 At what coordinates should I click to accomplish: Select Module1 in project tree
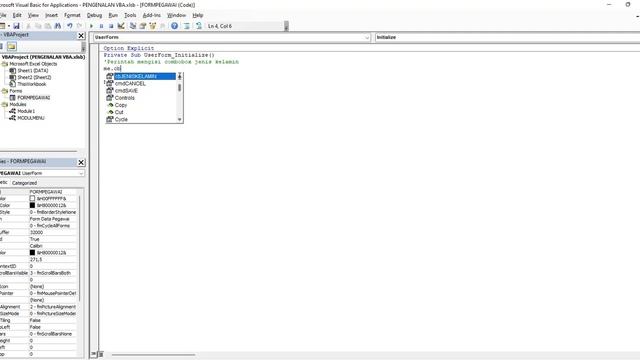26,111
